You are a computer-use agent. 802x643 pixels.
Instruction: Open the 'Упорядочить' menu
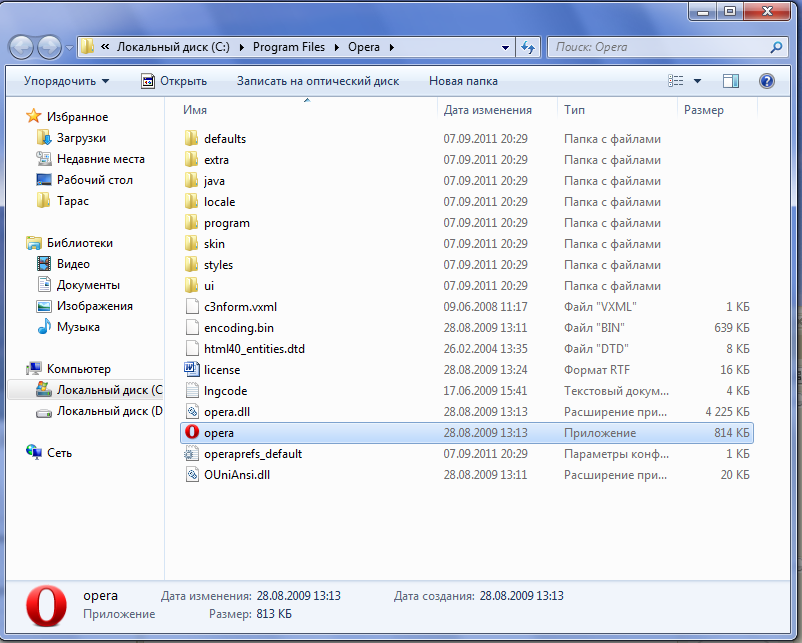pyautogui.click(x=66, y=81)
